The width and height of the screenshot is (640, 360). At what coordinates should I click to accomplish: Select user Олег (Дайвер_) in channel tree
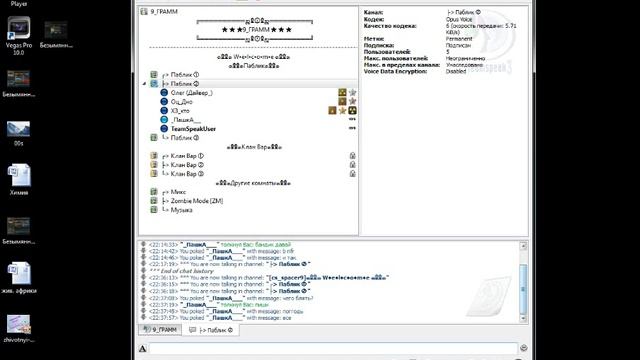(x=191, y=93)
